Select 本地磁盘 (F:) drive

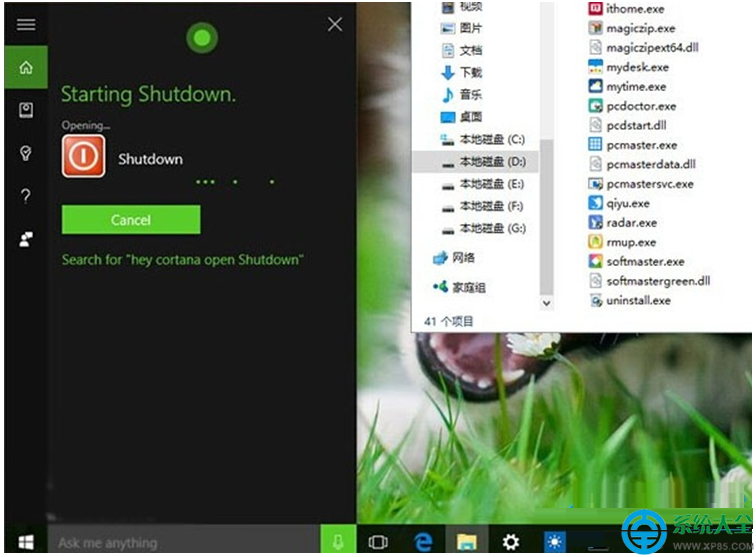click(484, 206)
